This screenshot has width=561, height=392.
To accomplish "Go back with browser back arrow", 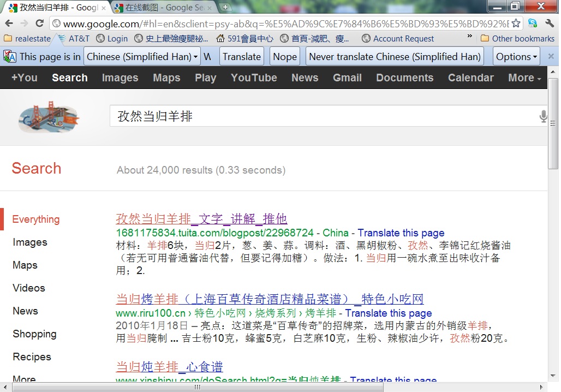I will pos(9,23).
